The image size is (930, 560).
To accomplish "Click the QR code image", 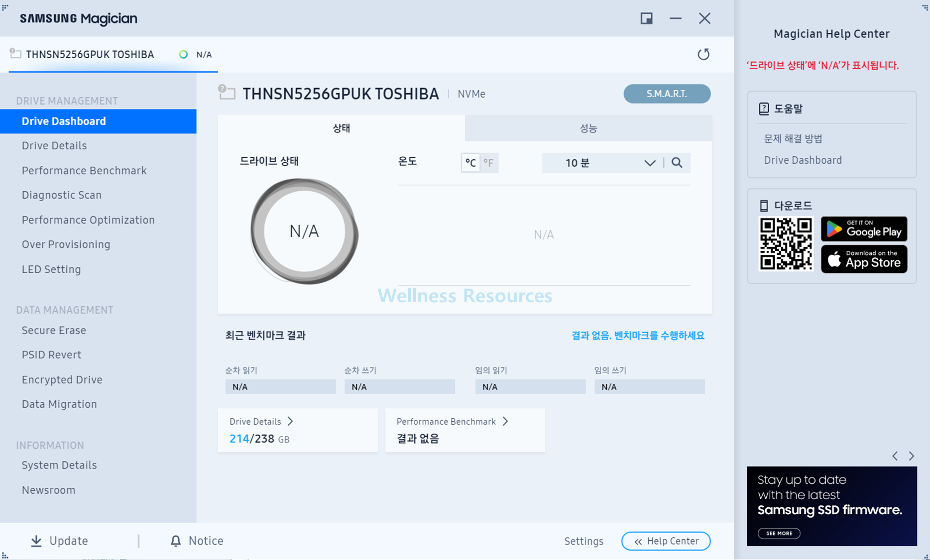I will point(786,244).
